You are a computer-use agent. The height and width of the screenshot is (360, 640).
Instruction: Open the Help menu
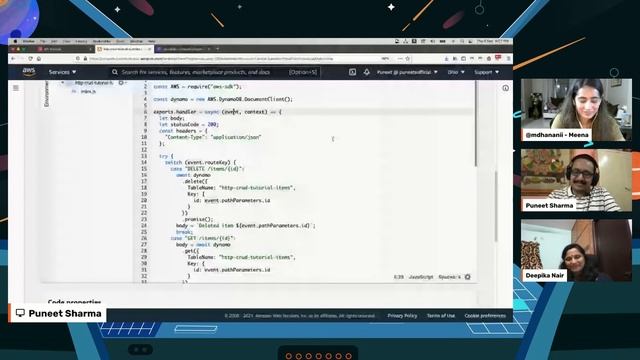click(x=151, y=41)
